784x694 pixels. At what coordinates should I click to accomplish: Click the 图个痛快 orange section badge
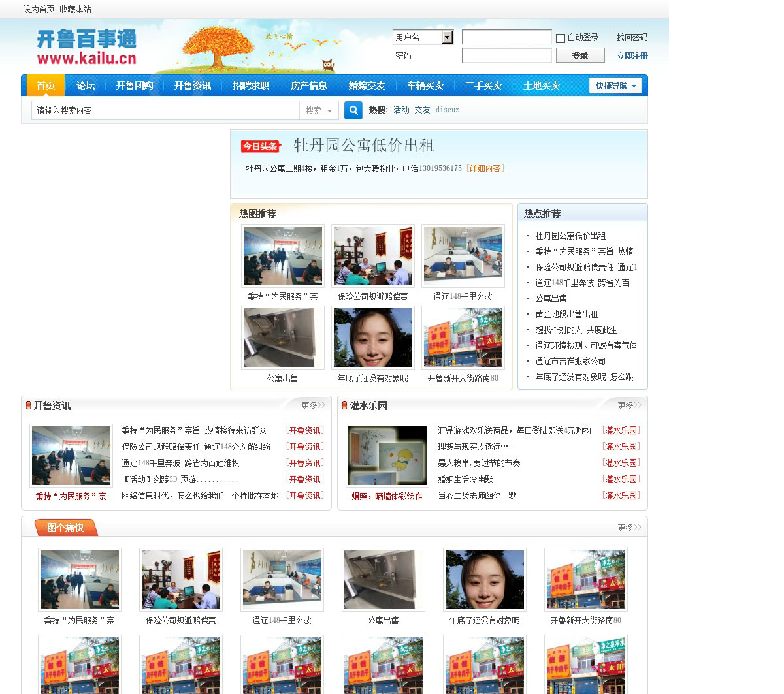(x=65, y=528)
